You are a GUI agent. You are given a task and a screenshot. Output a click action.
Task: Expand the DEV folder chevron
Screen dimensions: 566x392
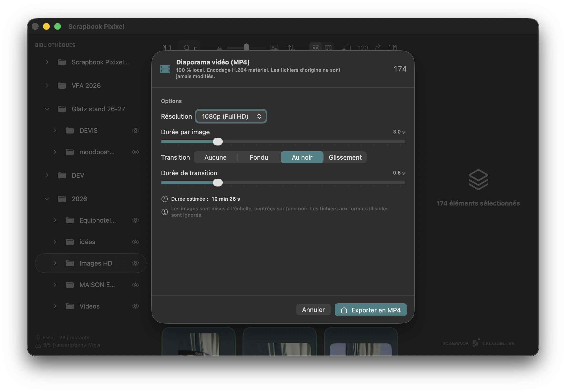click(47, 175)
